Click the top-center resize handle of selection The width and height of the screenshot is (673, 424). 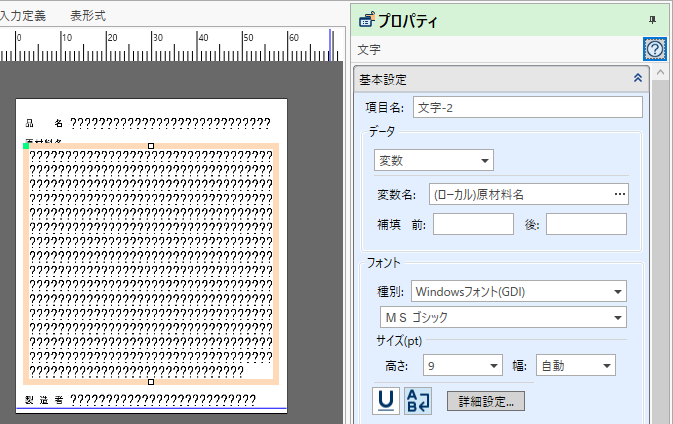click(151, 146)
